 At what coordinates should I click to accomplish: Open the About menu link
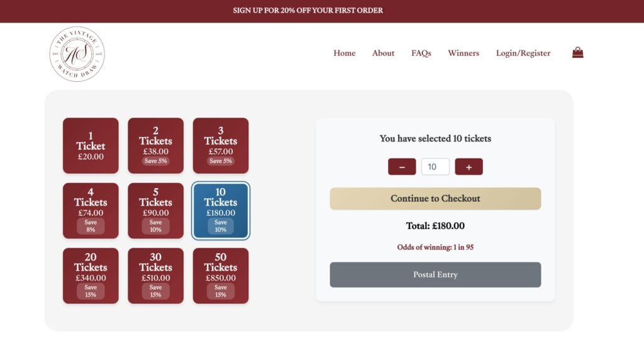click(383, 53)
